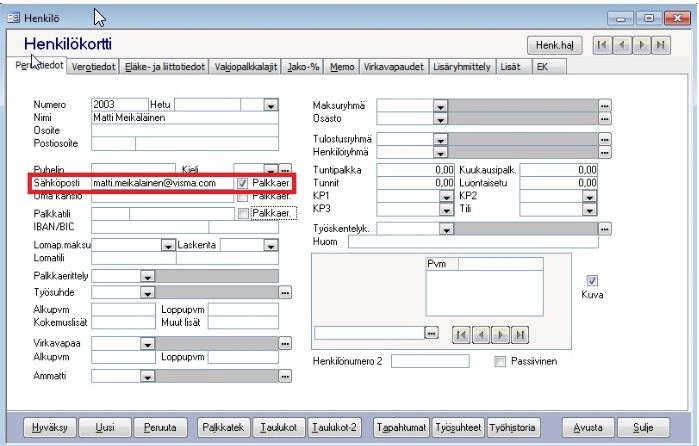Image resolution: width=699 pixels, height=446 pixels.
Task: Go to next picture in Pvm panel
Action: point(500,334)
